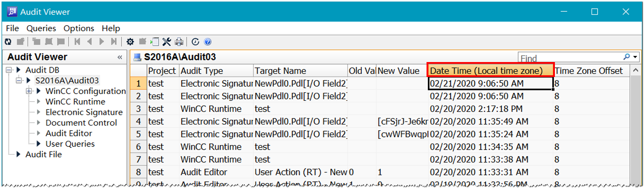Expand the WinCC Configuration tree node
Image resolution: width=644 pixels, height=191 pixels.
(29, 91)
